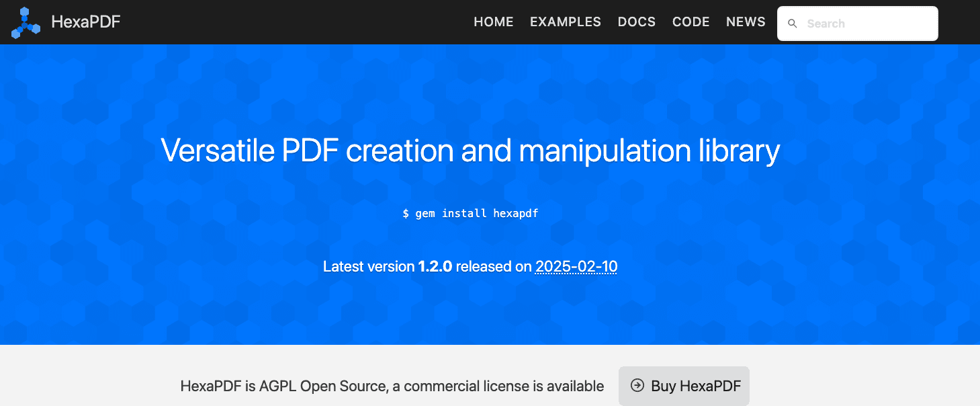The image size is (980, 406).
Task: Click the magnifying glass search icon
Action: coord(793,23)
